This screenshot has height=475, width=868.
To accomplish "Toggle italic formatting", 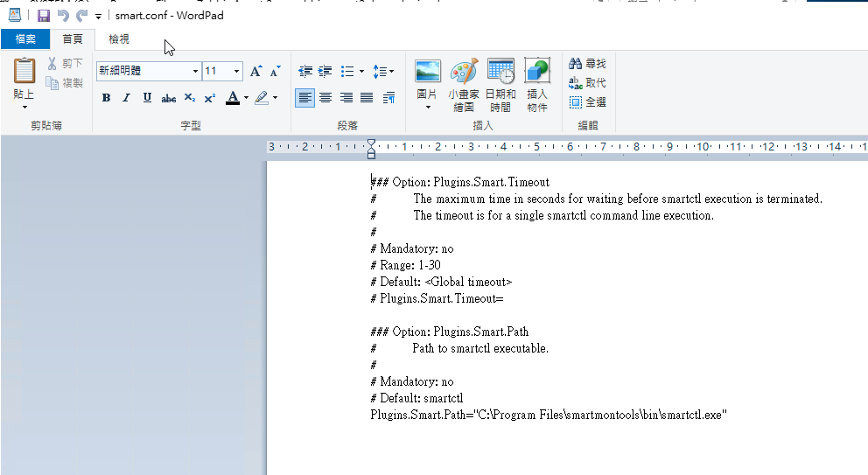I will tap(126, 98).
